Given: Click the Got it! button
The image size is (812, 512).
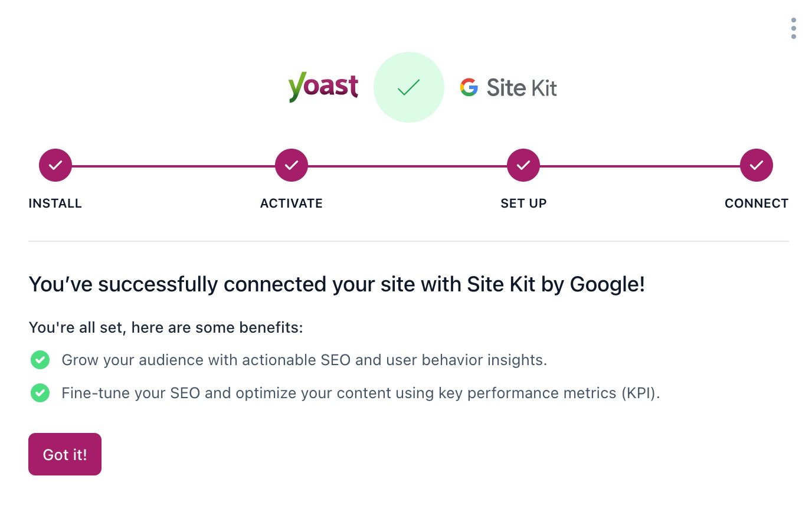Looking at the screenshot, I should click(x=65, y=454).
